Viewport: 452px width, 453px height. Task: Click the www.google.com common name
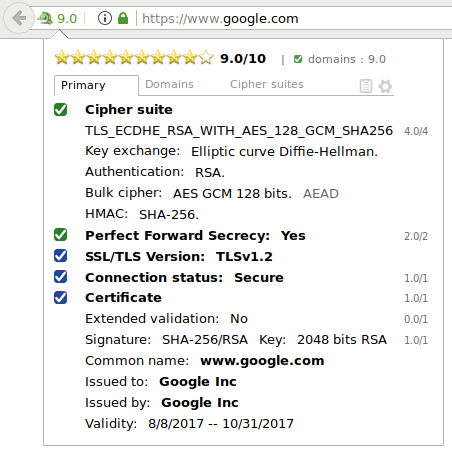[262, 361]
